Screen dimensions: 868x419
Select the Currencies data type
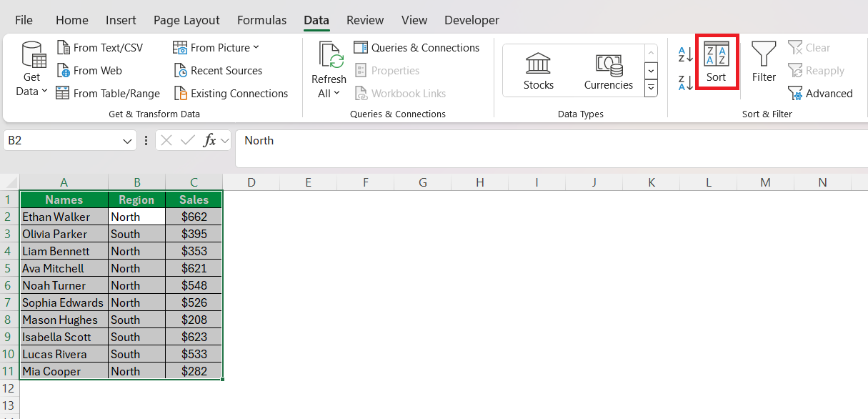(609, 71)
